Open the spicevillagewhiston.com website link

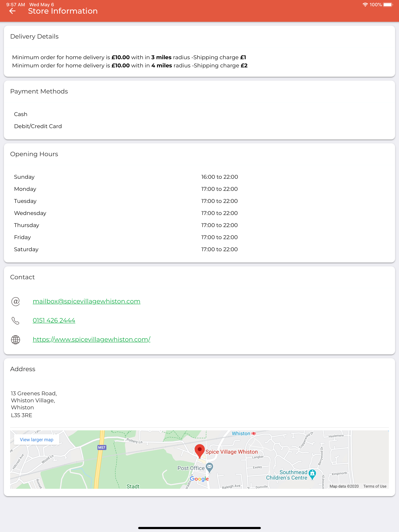tap(91, 339)
